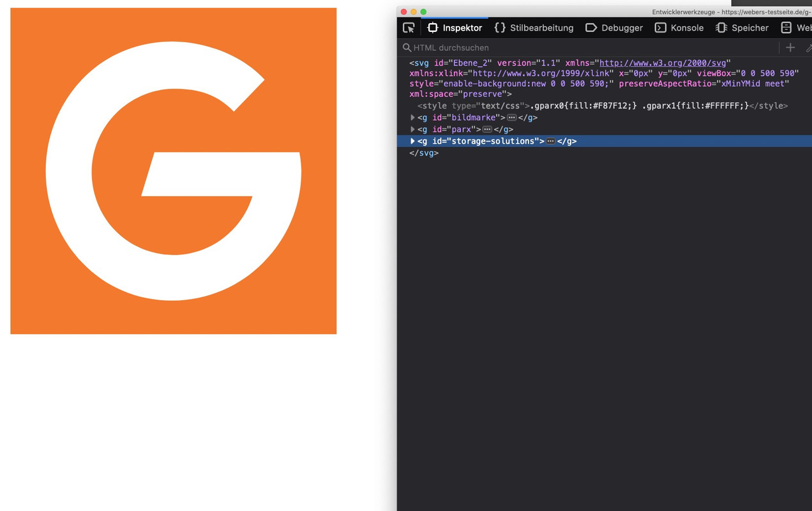
Task: Follow the http://www.w3.org/2000/svg link
Action: (663, 63)
